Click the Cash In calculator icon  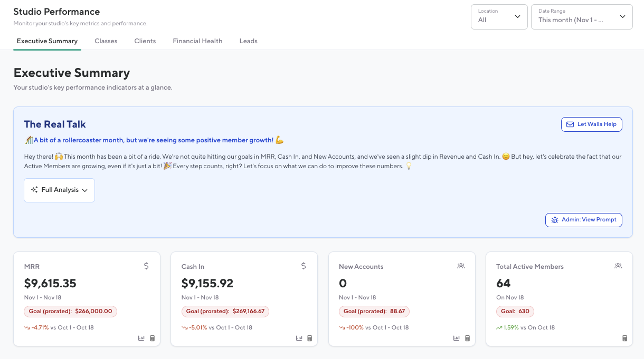(x=310, y=338)
